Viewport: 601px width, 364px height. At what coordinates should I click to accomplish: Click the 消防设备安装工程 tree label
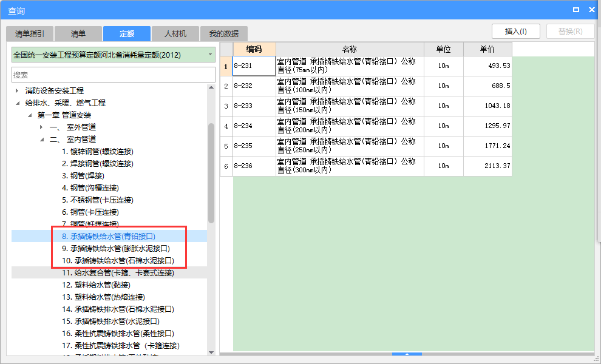[x=55, y=91]
